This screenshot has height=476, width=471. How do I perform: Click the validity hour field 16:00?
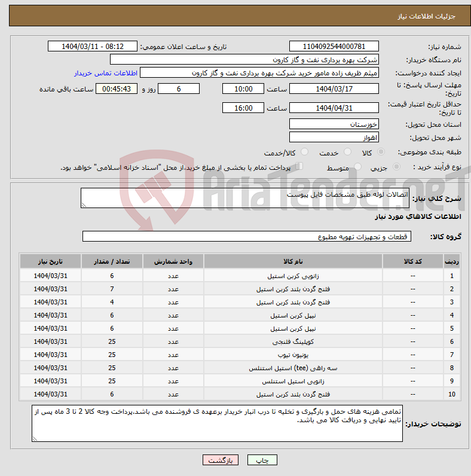(x=243, y=108)
